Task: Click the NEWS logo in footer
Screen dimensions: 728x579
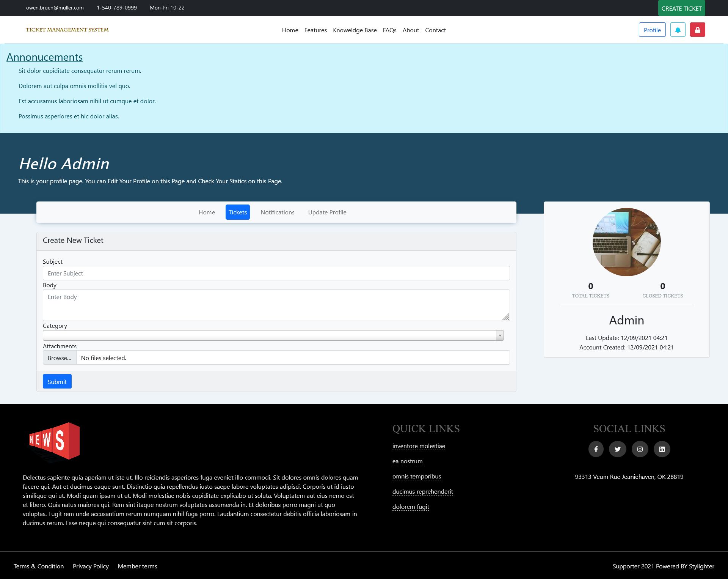Action: click(x=55, y=441)
